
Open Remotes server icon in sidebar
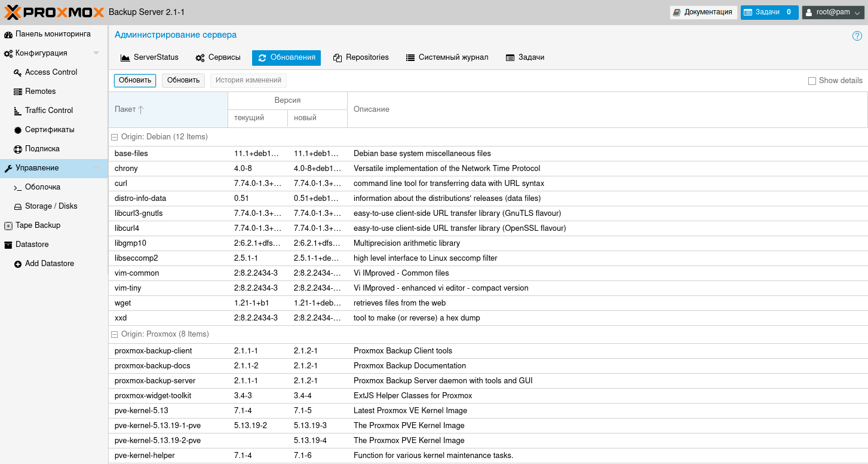18,91
